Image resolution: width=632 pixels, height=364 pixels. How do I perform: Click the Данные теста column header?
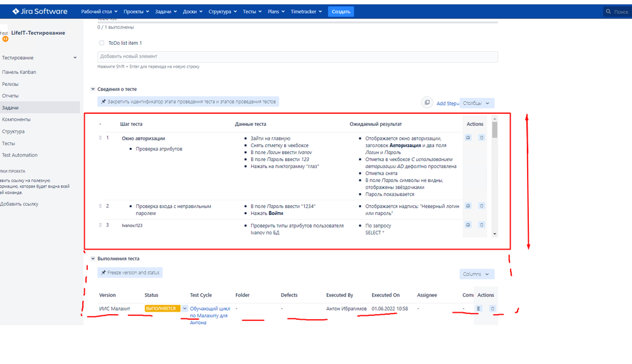(251, 124)
